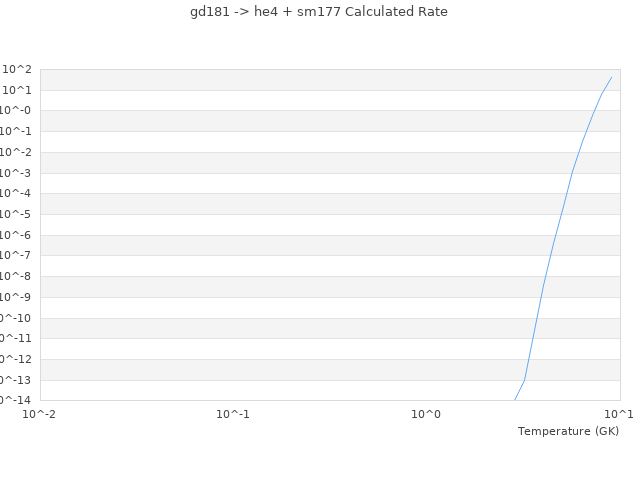
Task: Pick the 10^-2 y-axis tick label
Action: pos(16,152)
